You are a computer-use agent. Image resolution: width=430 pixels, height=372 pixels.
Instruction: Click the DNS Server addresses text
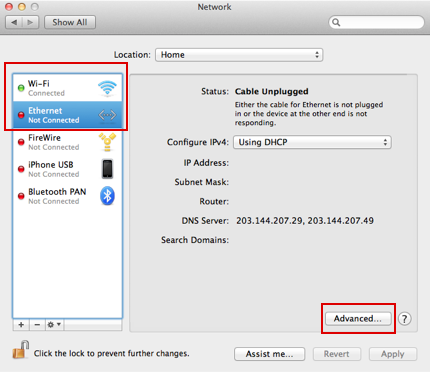click(305, 221)
